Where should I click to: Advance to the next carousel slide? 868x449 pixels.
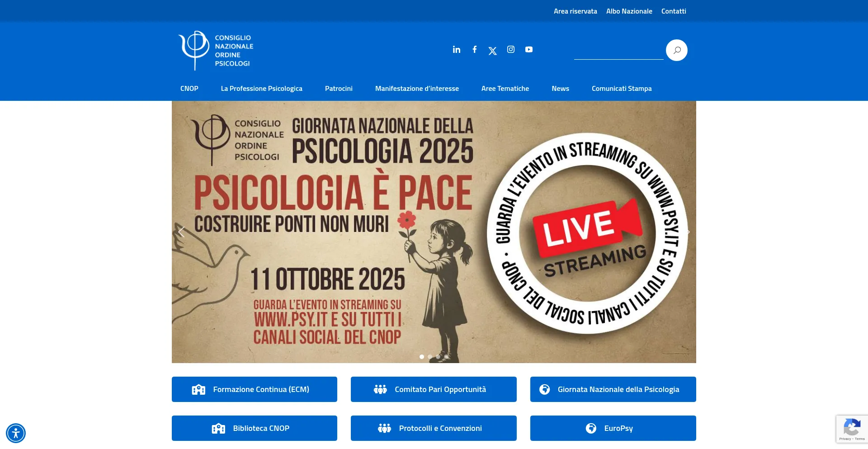[687, 232]
